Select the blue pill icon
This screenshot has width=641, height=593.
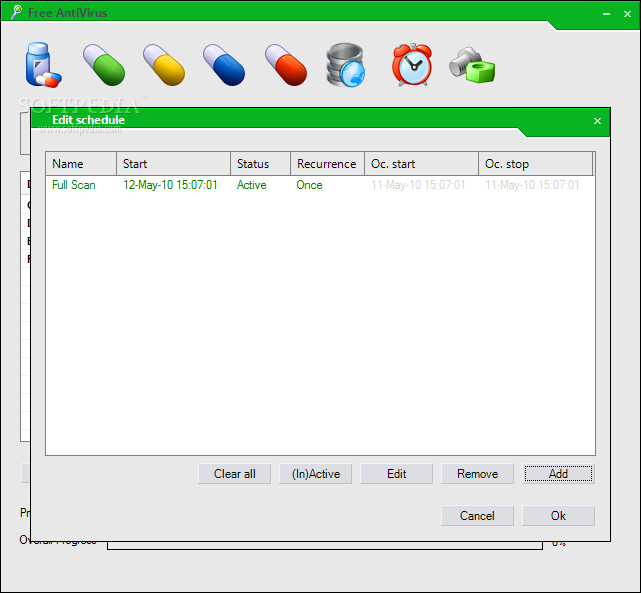click(224, 65)
